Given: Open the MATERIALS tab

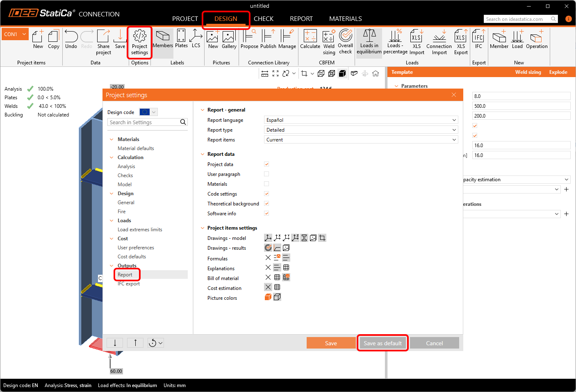Looking at the screenshot, I should tap(345, 19).
